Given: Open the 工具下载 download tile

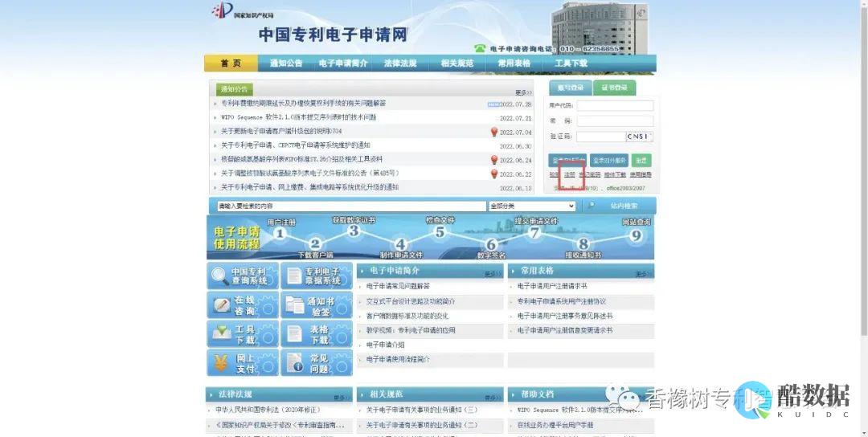Looking at the screenshot, I should click(x=243, y=334).
